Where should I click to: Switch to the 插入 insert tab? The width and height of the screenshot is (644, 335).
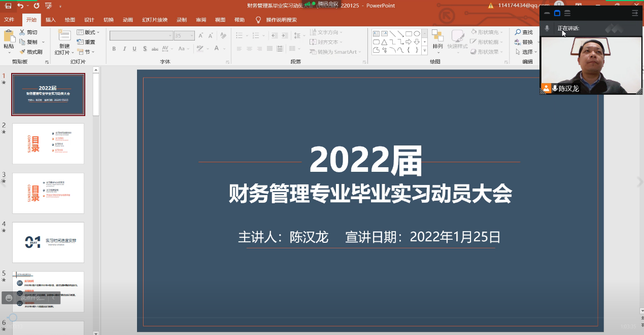pyautogui.click(x=51, y=20)
